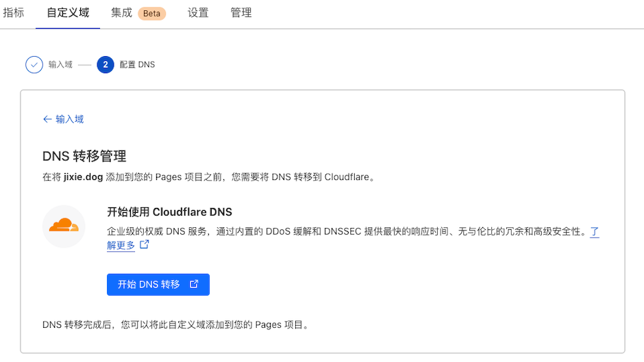Go to the 管理 tab
This screenshot has width=644, height=362.
tap(241, 13)
